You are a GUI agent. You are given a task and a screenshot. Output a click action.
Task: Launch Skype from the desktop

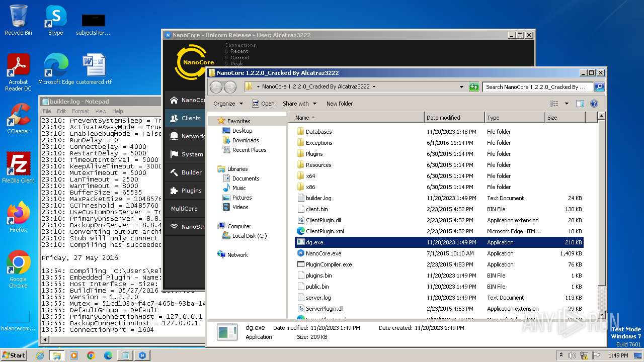pyautogui.click(x=55, y=20)
